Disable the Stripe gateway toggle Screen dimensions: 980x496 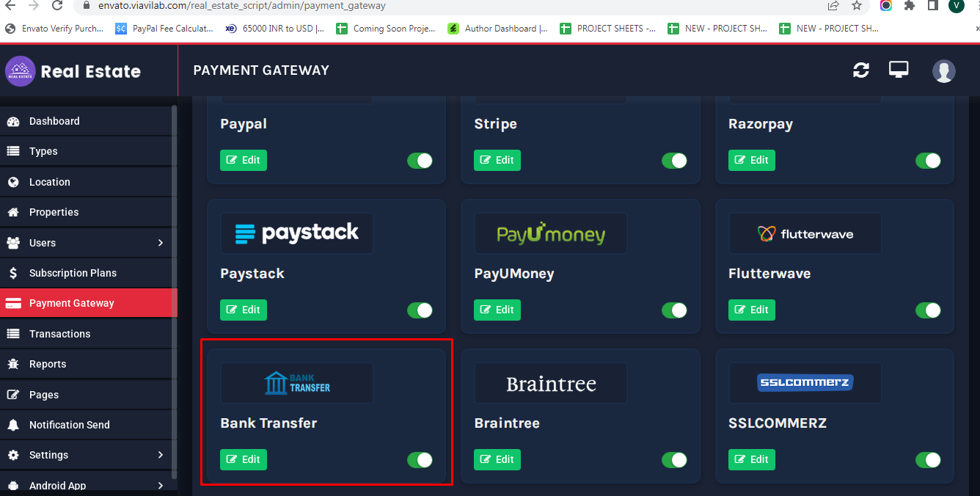674,161
